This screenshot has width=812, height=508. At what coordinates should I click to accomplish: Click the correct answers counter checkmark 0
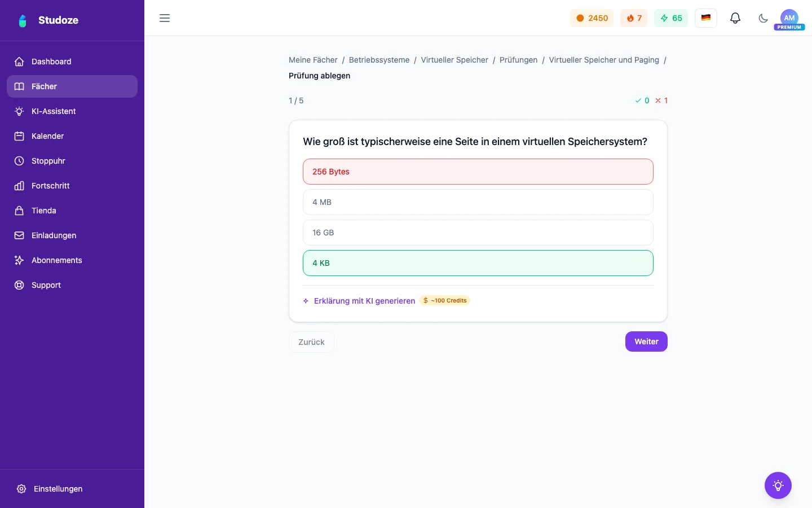[x=642, y=100]
